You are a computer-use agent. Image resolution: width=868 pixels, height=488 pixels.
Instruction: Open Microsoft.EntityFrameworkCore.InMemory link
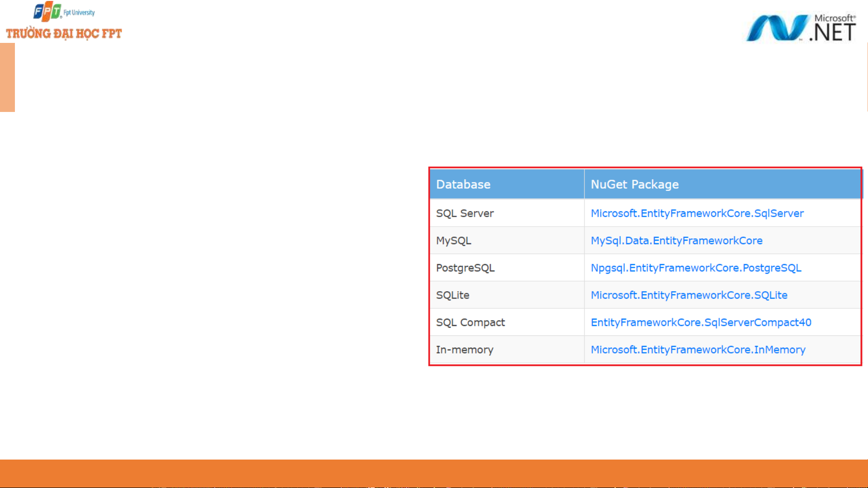pyautogui.click(x=698, y=350)
